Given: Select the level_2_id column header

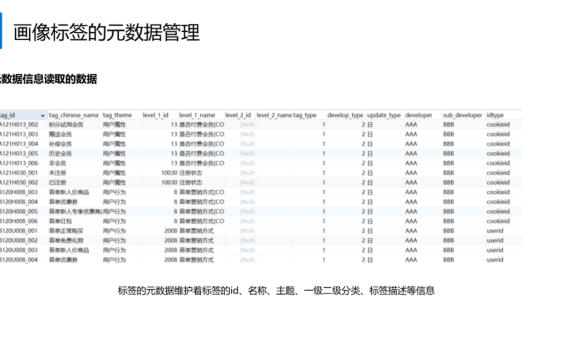Looking at the screenshot, I should click(238, 115).
